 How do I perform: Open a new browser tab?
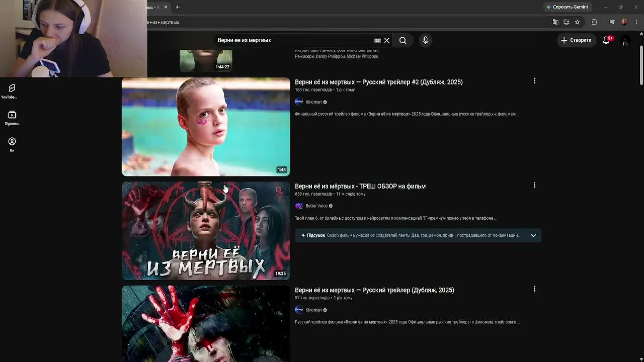pos(178,7)
